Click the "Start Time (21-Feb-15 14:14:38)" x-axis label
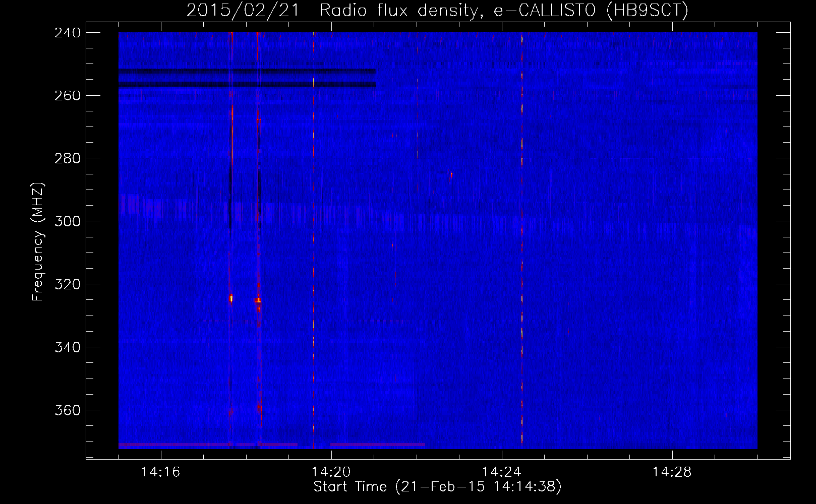The width and height of the screenshot is (816, 504). click(437, 487)
